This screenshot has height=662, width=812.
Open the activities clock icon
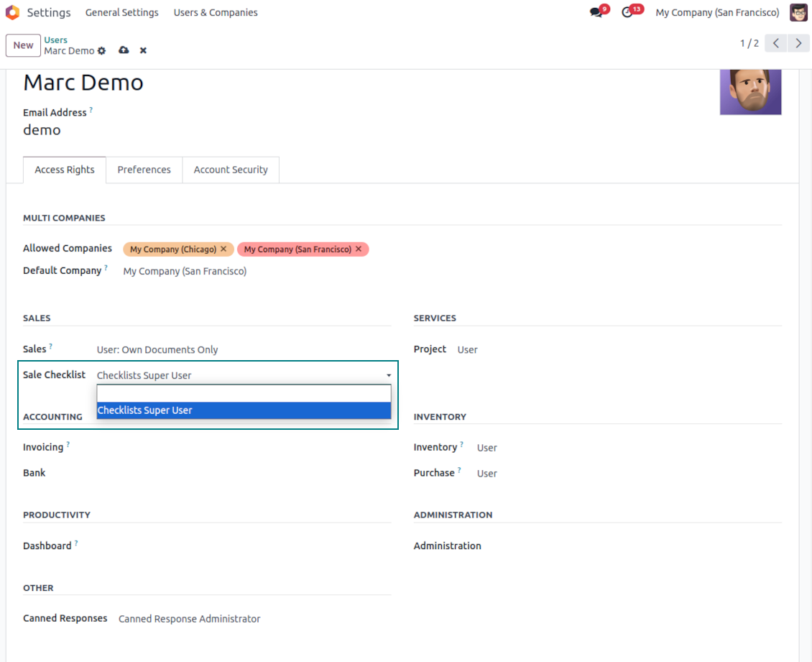627,12
